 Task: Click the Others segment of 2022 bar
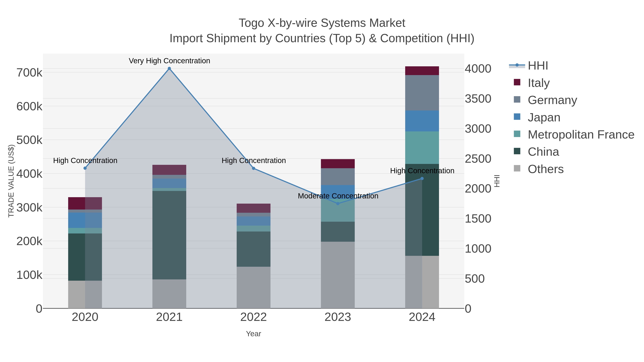(x=253, y=287)
